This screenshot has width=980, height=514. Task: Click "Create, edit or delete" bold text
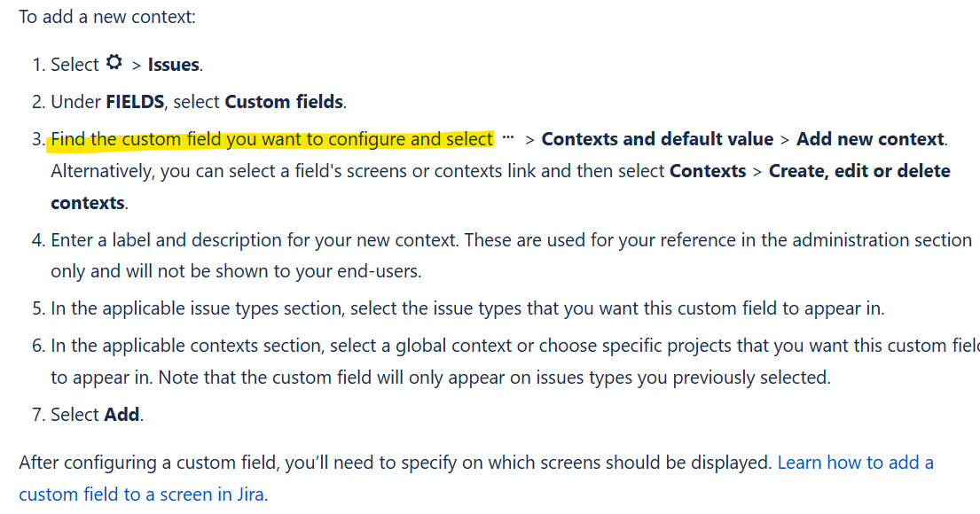pyautogui.click(x=859, y=171)
